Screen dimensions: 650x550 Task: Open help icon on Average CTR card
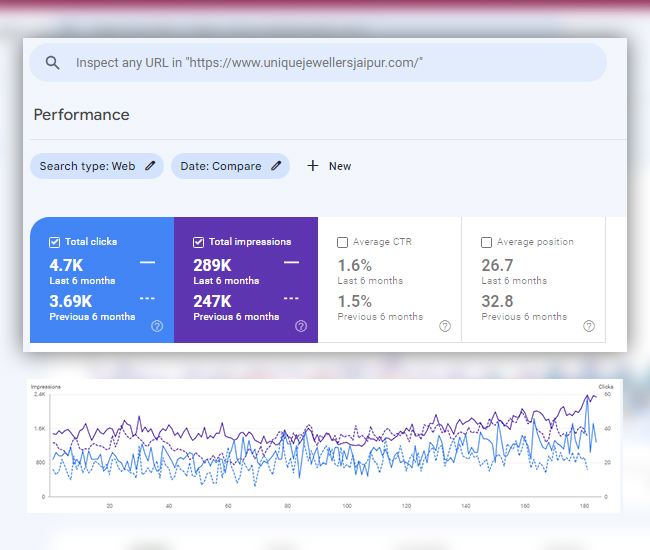click(x=445, y=326)
